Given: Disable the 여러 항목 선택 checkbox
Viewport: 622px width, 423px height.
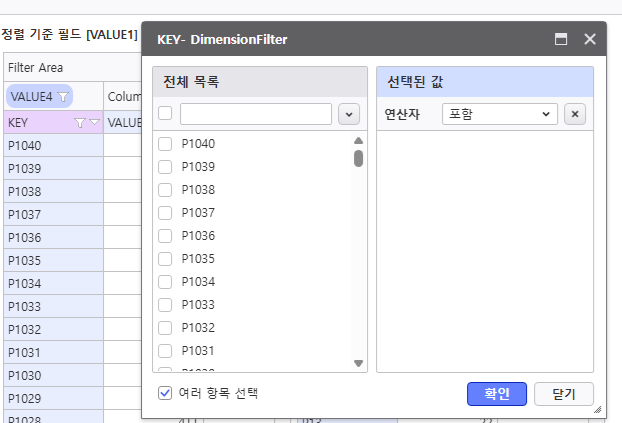Looking at the screenshot, I should coord(165,393).
